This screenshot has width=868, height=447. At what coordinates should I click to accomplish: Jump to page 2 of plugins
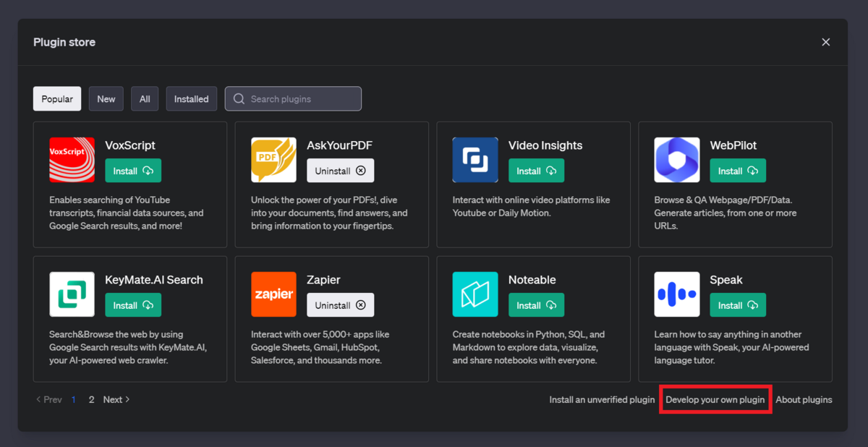tap(91, 399)
